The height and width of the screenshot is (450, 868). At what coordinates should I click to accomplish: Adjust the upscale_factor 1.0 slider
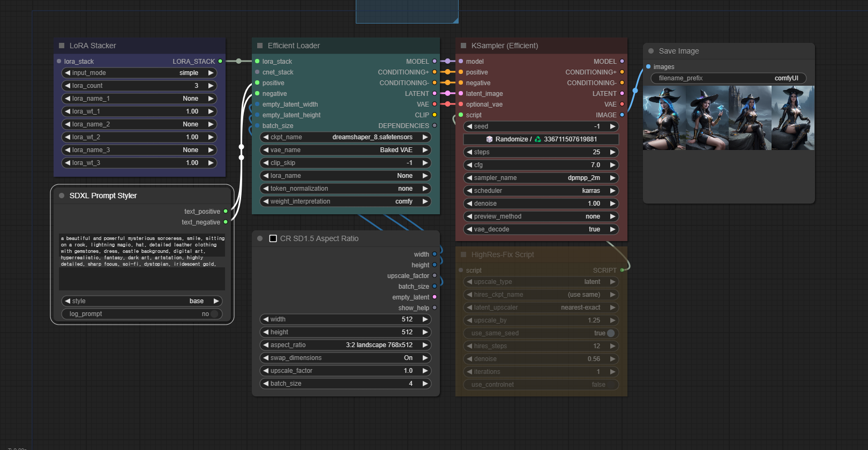346,371
